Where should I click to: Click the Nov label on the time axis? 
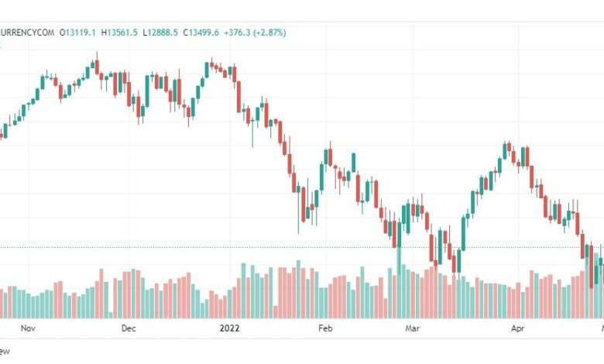click(x=28, y=328)
